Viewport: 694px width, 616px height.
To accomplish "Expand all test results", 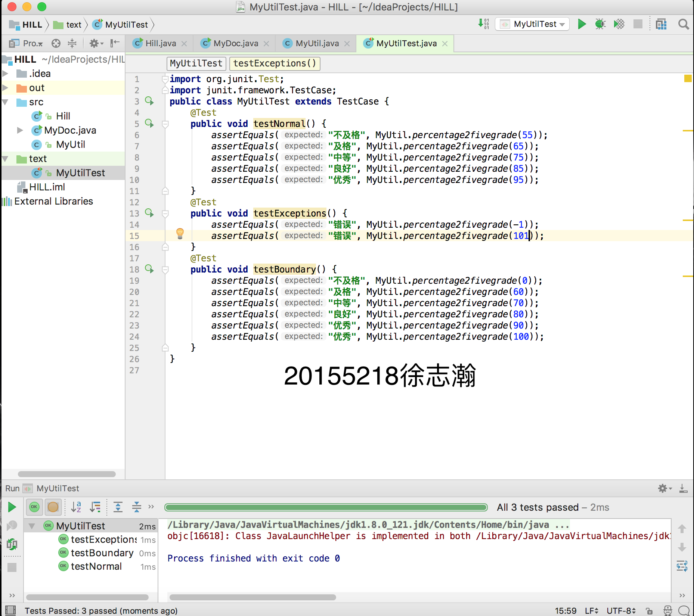I will (x=118, y=507).
